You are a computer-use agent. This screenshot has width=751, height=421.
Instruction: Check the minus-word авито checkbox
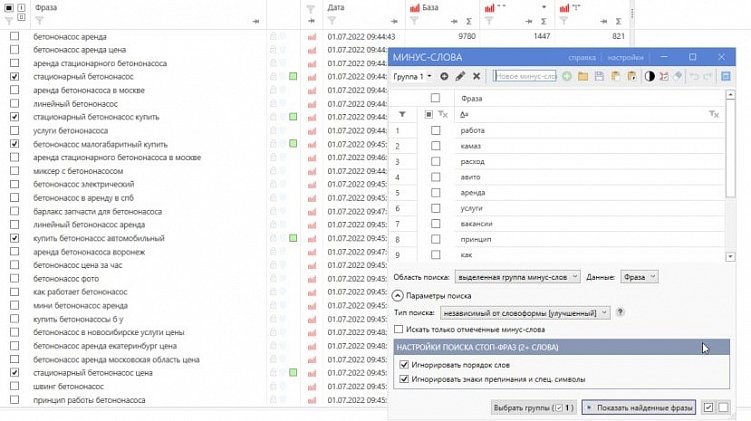435,177
